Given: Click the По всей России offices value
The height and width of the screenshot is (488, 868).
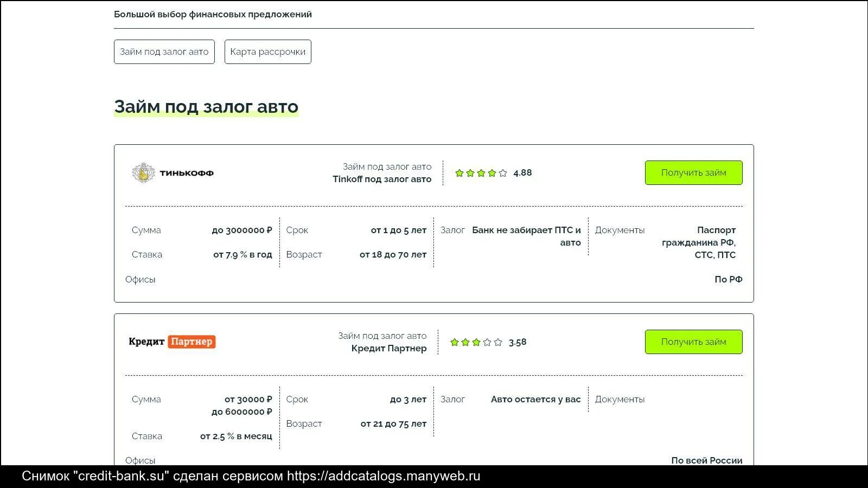Looking at the screenshot, I should click(707, 460).
